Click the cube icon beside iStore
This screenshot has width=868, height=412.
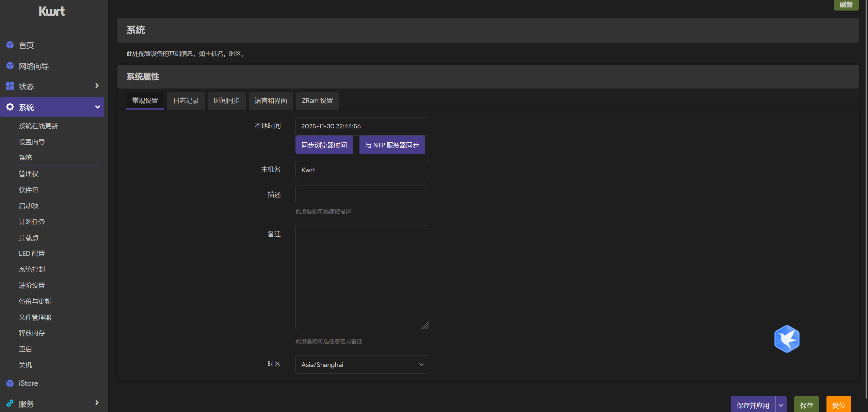click(10, 383)
